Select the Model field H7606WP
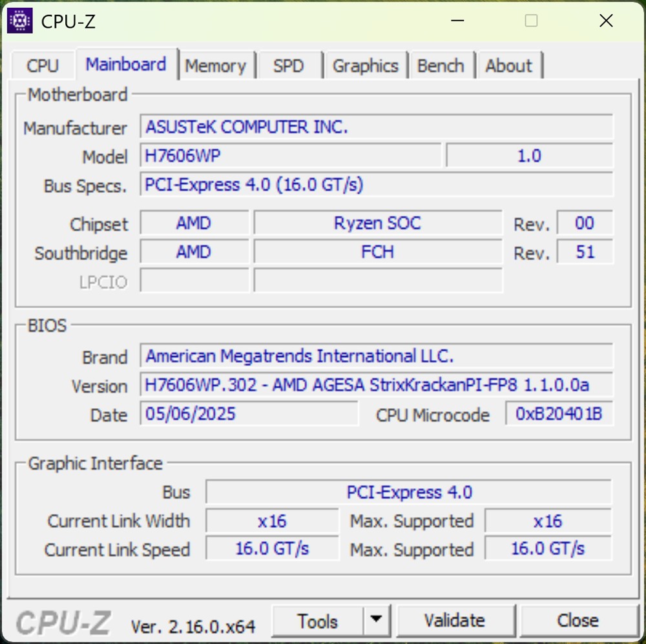The height and width of the screenshot is (644, 646). (x=291, y=156)
